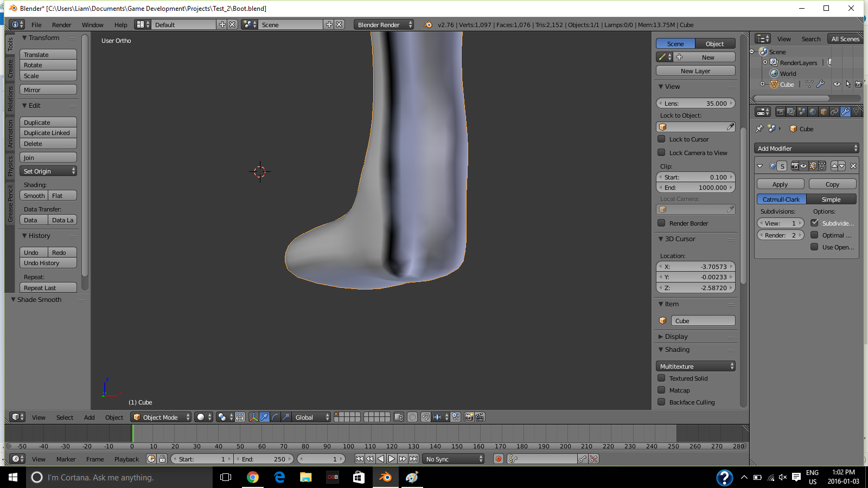Move the Subsurf modifier up in the stack
This screenshot has height=488, width=868.
pos(834,166)
